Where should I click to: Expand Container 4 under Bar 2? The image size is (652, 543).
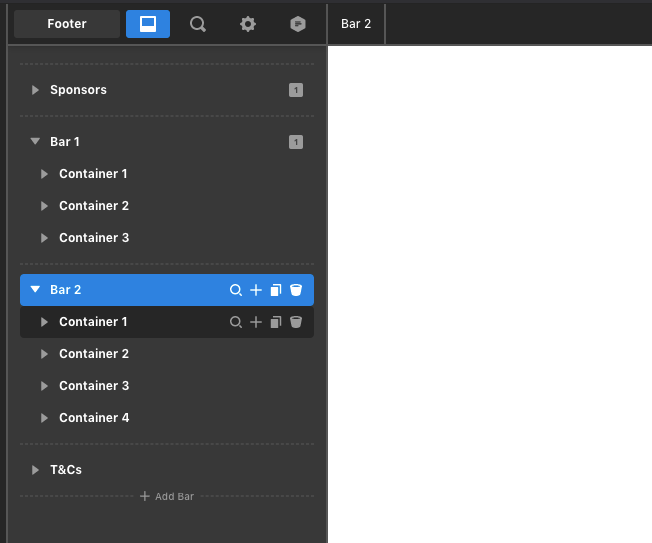[x=44, y=418]
